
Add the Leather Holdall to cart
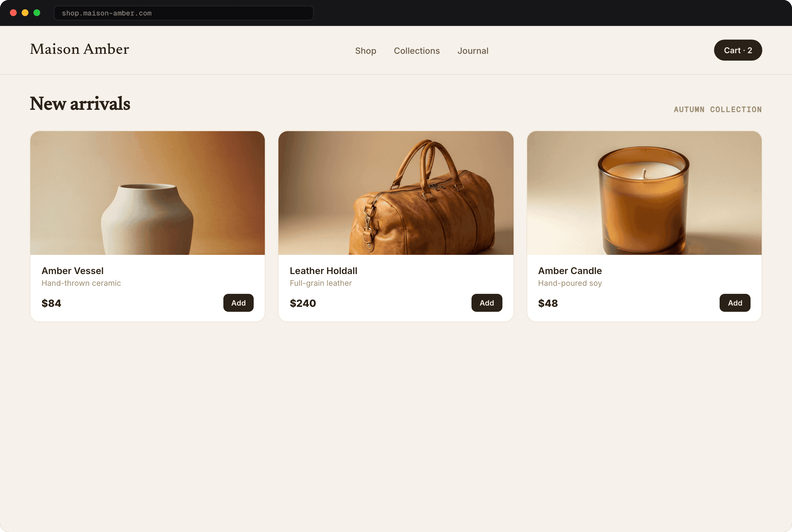pyautogui.click(x=487, y=302)
